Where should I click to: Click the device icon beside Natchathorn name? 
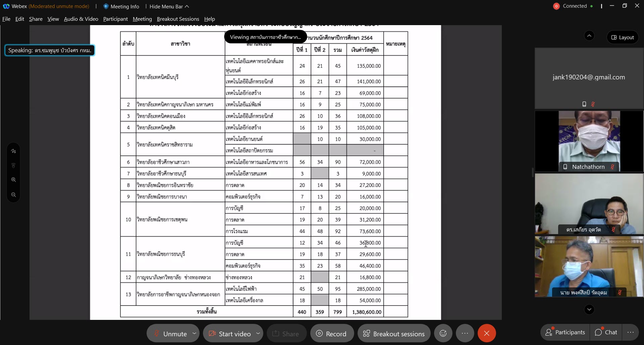click(565, 167)
